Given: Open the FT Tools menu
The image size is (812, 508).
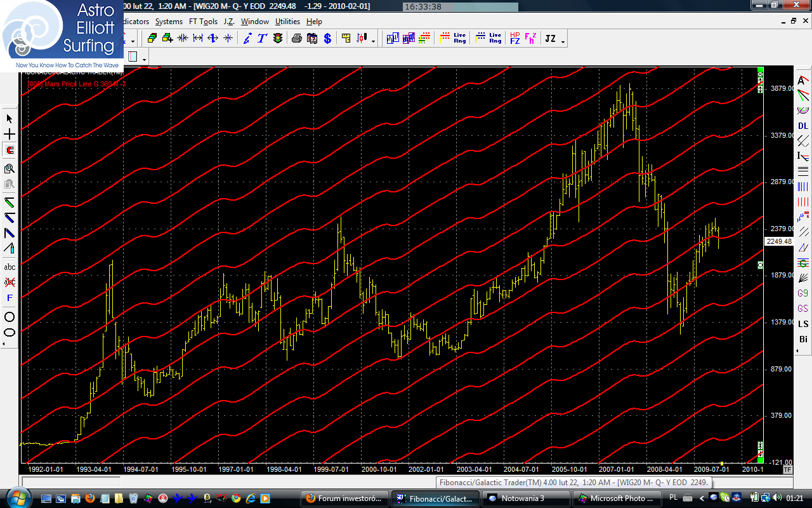Looking at the screenshot, I should click(203, 22).
